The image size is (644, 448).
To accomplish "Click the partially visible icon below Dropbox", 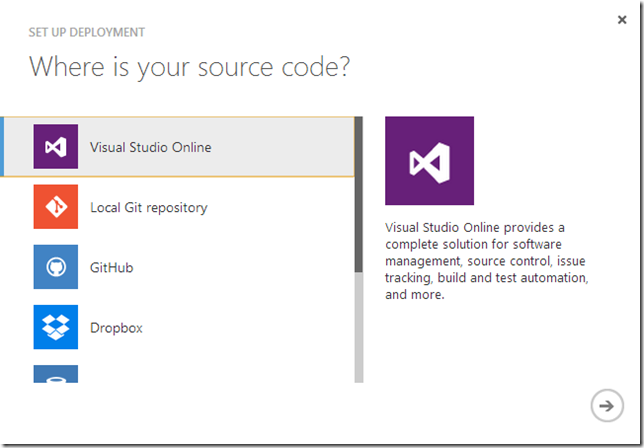I will 55,374.
